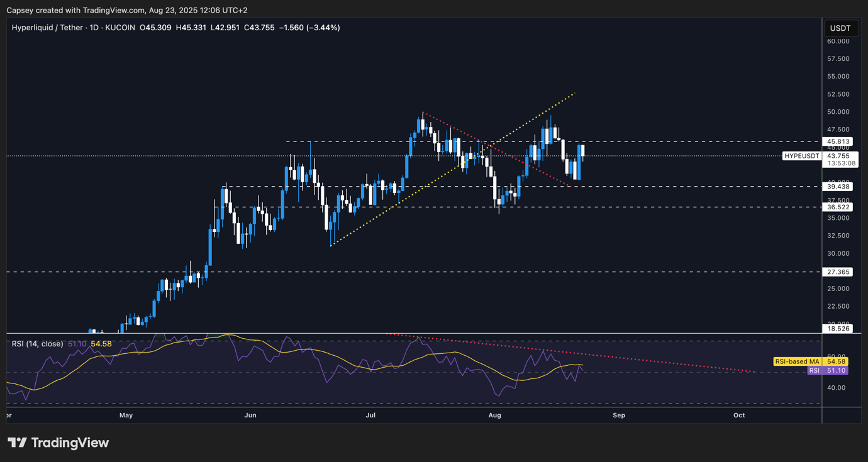The width and height of the screenshot is (868, 462).
Task: Select the 36.522 price level label
Action: [x=840, y=207]
